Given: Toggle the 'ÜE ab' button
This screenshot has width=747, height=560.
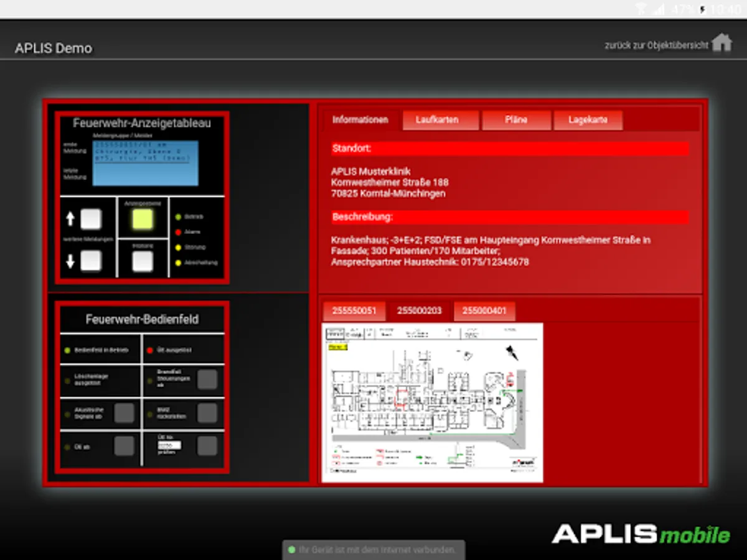Looking at the screenshot, I should [x=124, y=446].
